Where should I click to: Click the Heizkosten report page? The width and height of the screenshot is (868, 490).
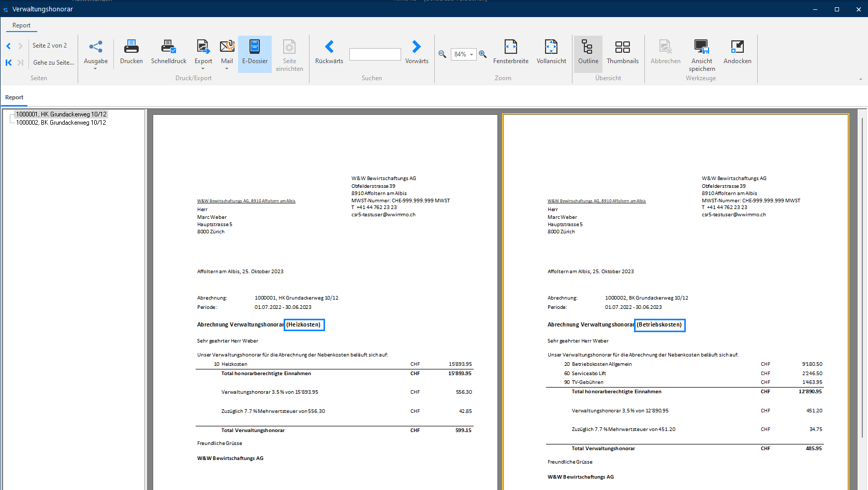(325, 302)
